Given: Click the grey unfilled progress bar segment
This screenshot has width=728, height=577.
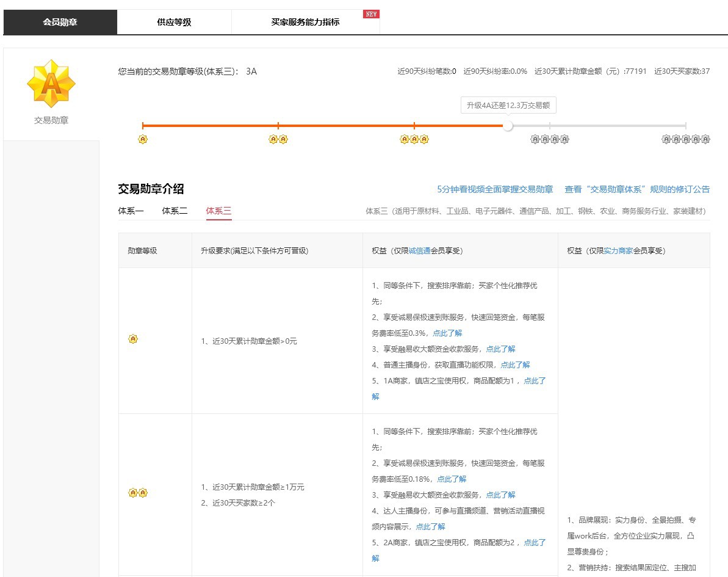Looking at the screenshot, I should point(599,125).
